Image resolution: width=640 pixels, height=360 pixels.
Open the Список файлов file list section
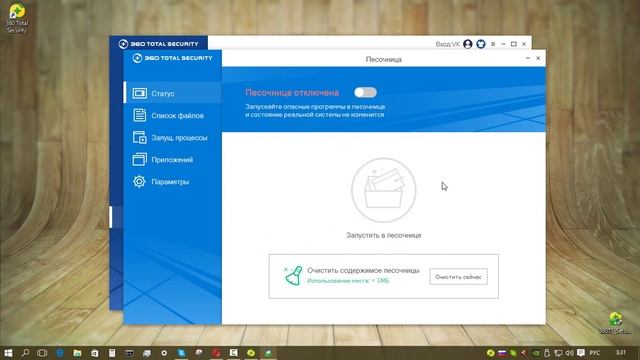pyautogui.click(x=173, y=116)
